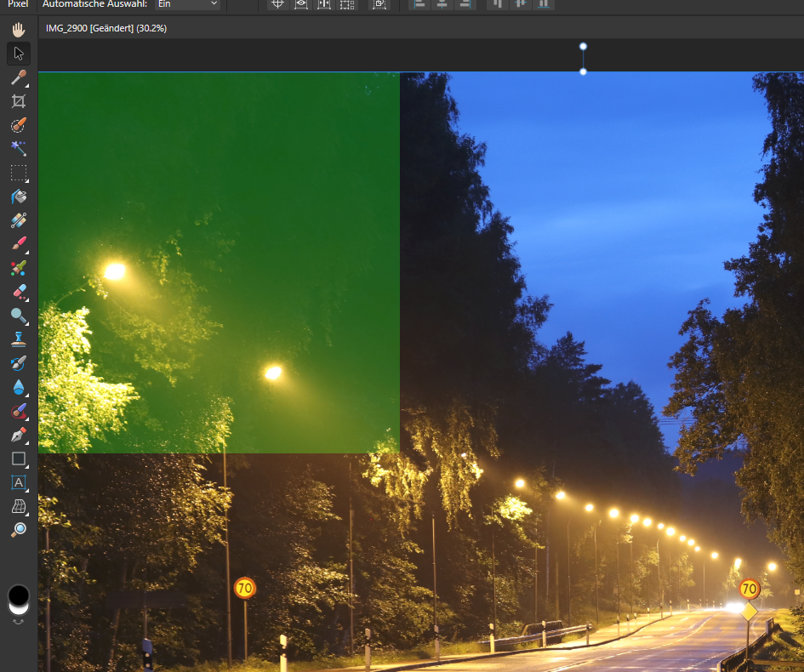This screenshot has width=804, height=672.
Task: Select the Text tool
Action: 18,482
